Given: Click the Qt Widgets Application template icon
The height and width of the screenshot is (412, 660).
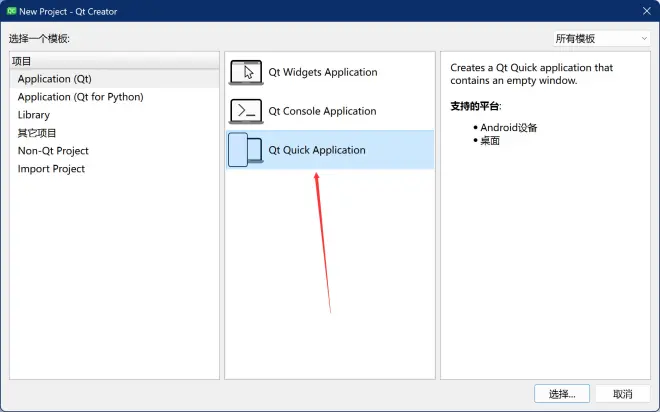Looking at the screenshot, I should [x=246, y=72].
